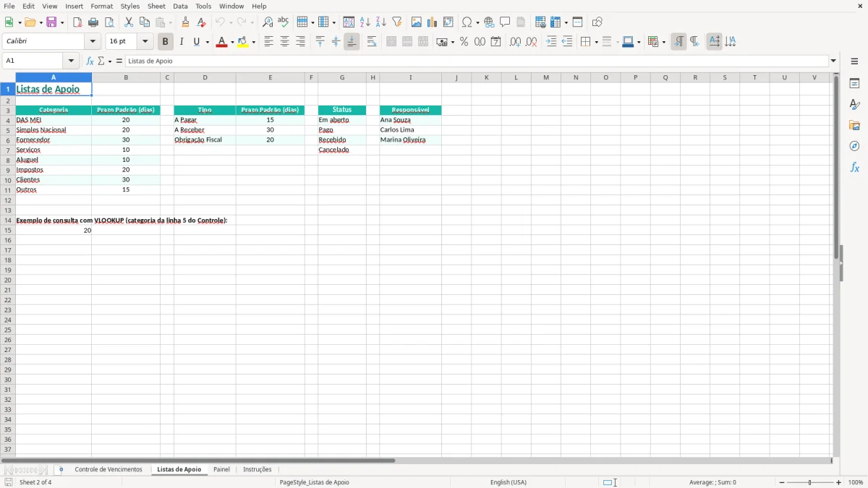Format as Percent
The image size is (868, 488).
pyautogui.click(x=464, y=42)
